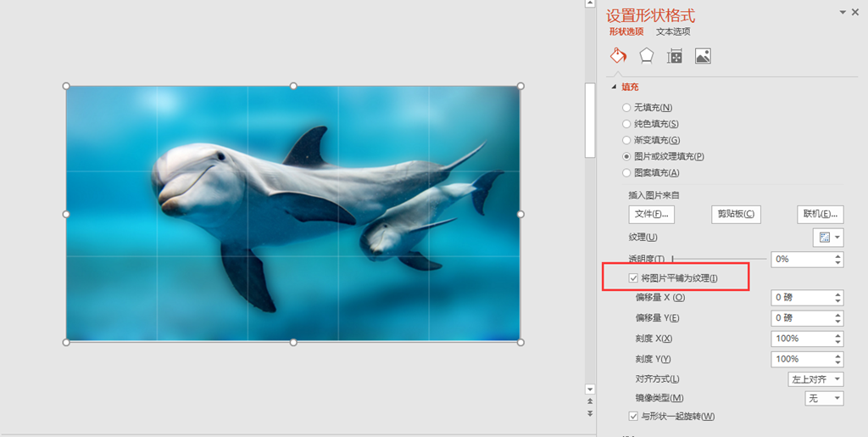Uncheck 将图片平铺为纹理 checkbox
Screen dimensions: 868x437
[x=633, y=278]
